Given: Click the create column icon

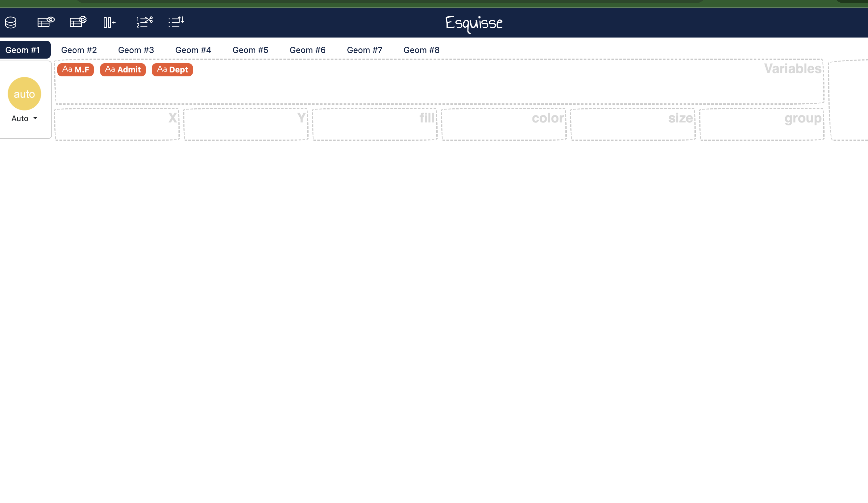Looking at the screenshot, I should pos(109,23).
